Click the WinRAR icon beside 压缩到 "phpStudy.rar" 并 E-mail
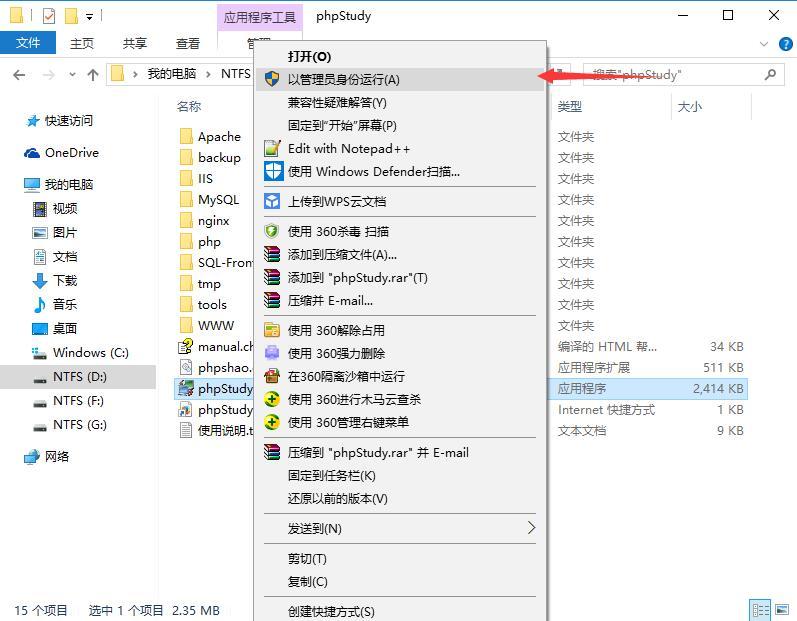Viewport: 797px width, 621px height. tap(272, 452)
